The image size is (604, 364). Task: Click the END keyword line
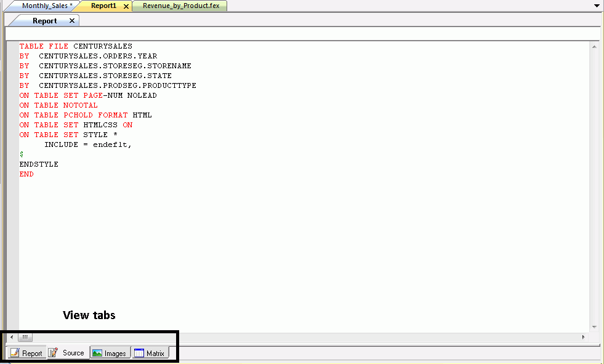[x=26, y=174]
